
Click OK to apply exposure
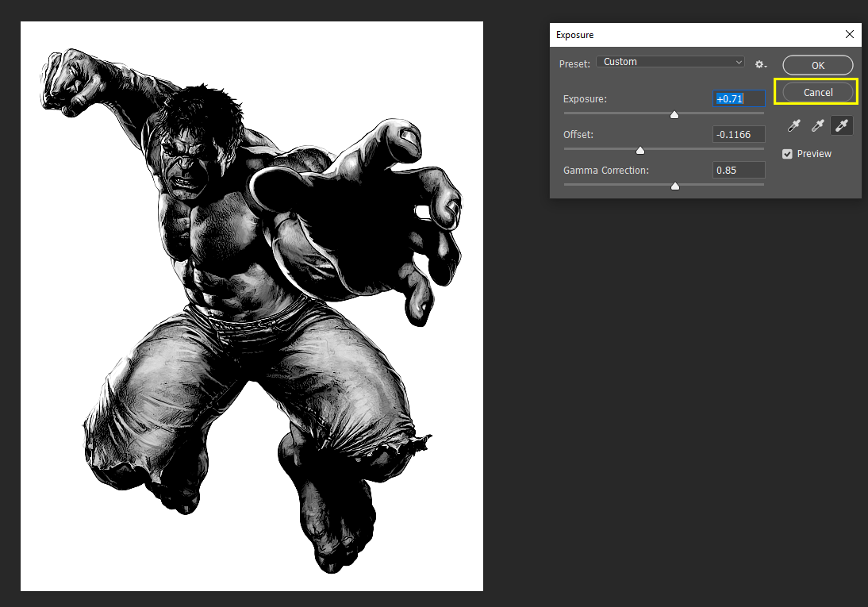(818, 65)
